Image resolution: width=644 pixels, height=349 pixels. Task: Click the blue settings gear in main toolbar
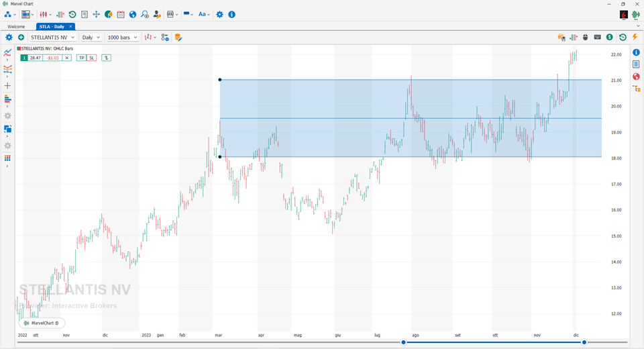tap(220, 14)
